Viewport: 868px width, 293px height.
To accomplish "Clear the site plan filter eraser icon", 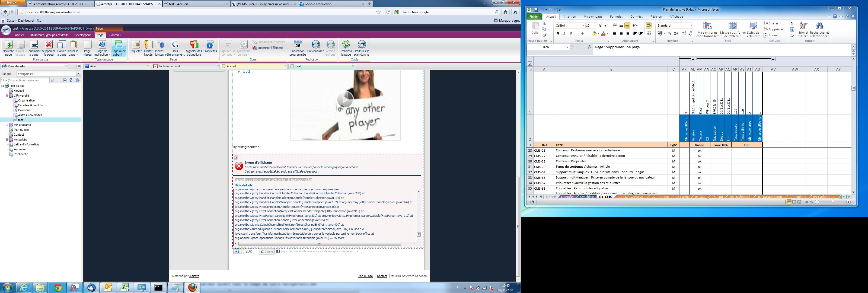I will (53, 80).
